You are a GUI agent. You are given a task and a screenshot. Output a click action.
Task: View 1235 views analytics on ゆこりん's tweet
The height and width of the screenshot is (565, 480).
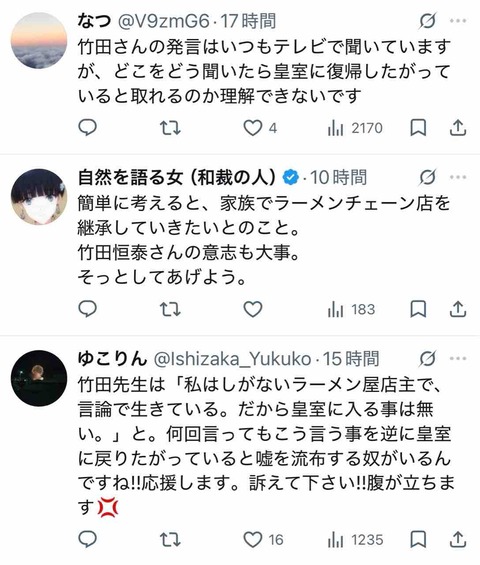355,540
